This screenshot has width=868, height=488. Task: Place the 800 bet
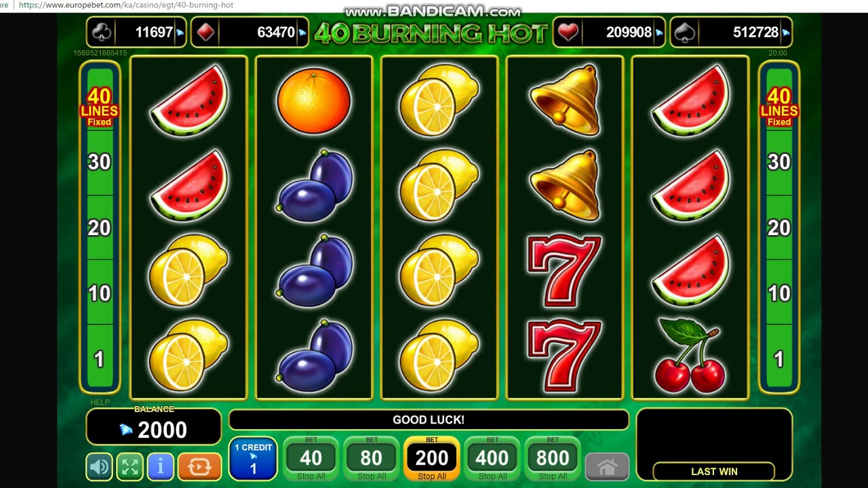coord(553,459)
